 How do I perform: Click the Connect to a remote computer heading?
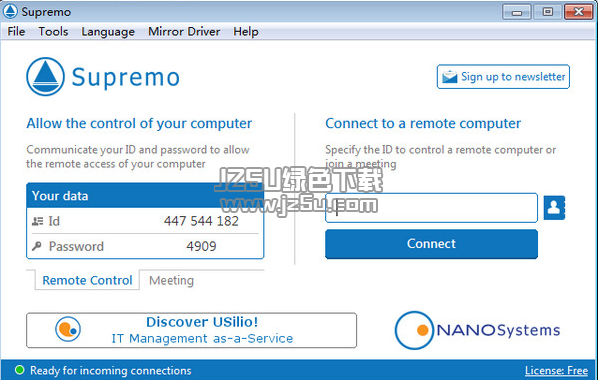click(x=423, y=124)
